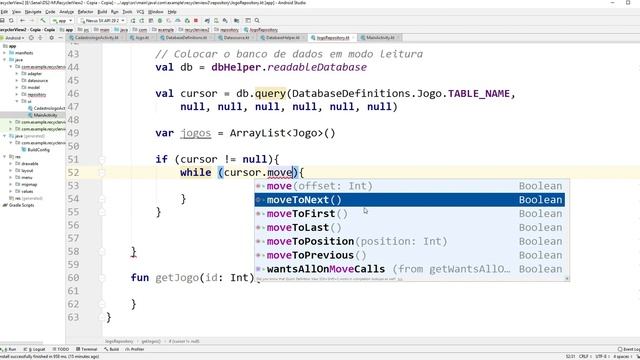The image size is (640, 360).
Task: Open the Analyze menu
Action: [x=67, y=12]
